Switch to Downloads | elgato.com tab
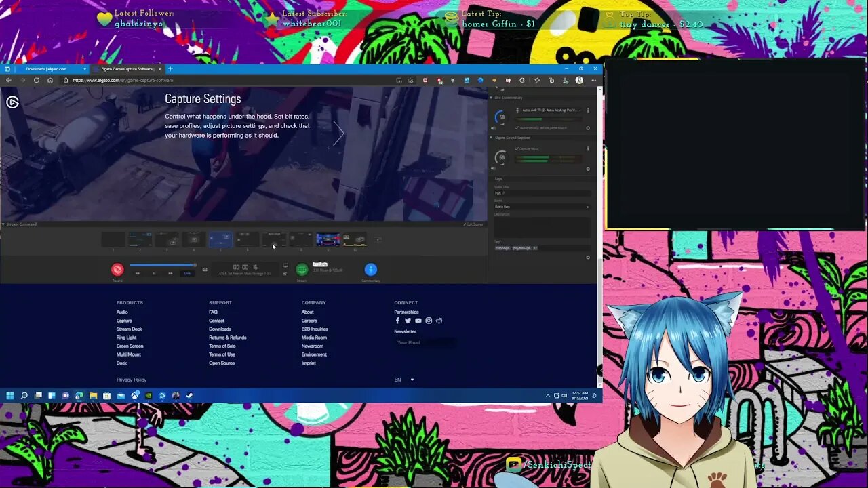The image size is (868, 488). click(x=51, y=69)
